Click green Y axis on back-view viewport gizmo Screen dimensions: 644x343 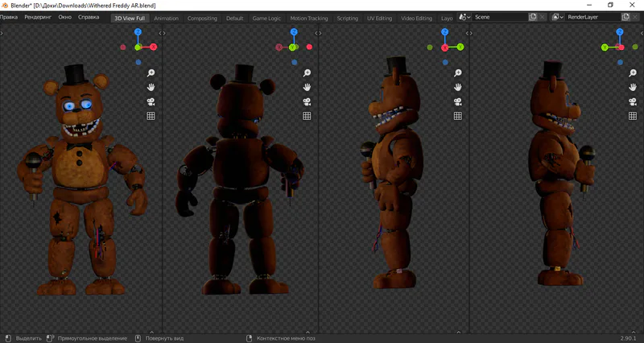(x=292, y=48)
